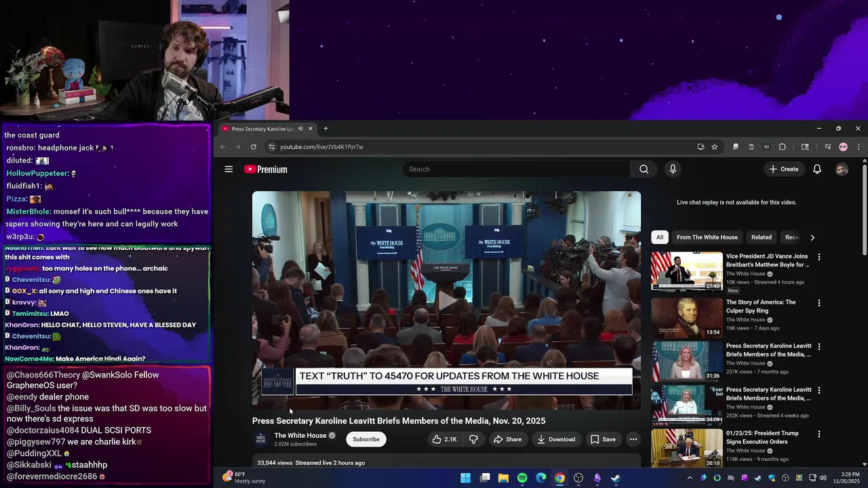Image resolution: width=868 pixels, height=488 pixels.
Task: Show hidden system tray icons
Action: (690, 478)
